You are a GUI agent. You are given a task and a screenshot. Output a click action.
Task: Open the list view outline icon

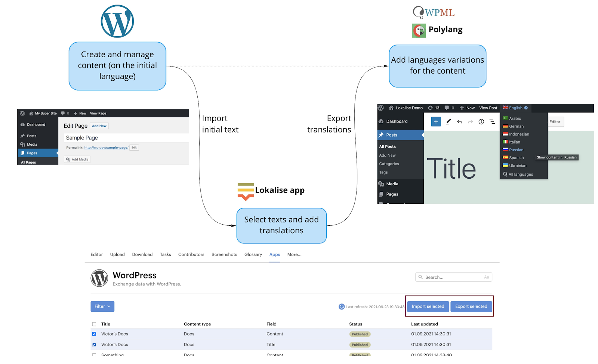[492, 122]
